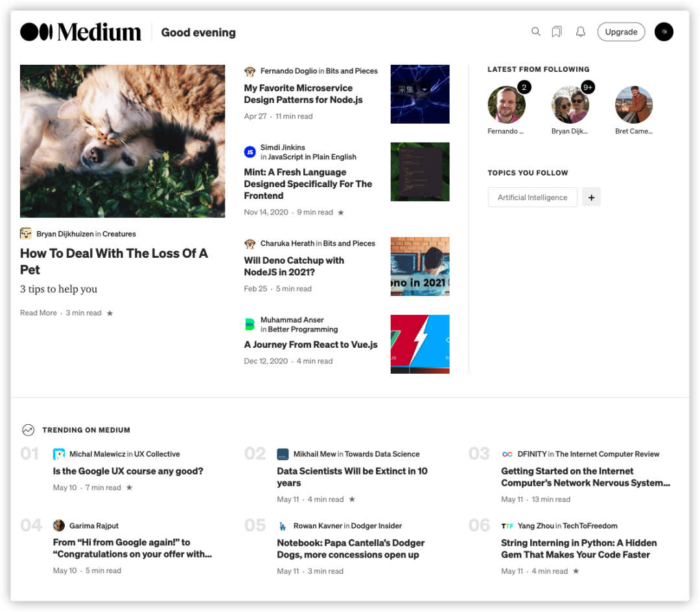Click the '3 tips to help you' subtitle
The image size is (700, 612).
coord(58,289)
